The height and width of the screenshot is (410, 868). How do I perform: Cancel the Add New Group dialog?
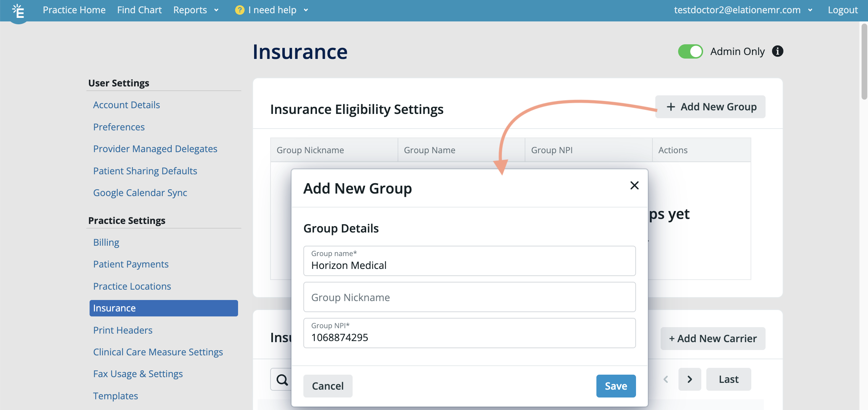pos(328,386)
